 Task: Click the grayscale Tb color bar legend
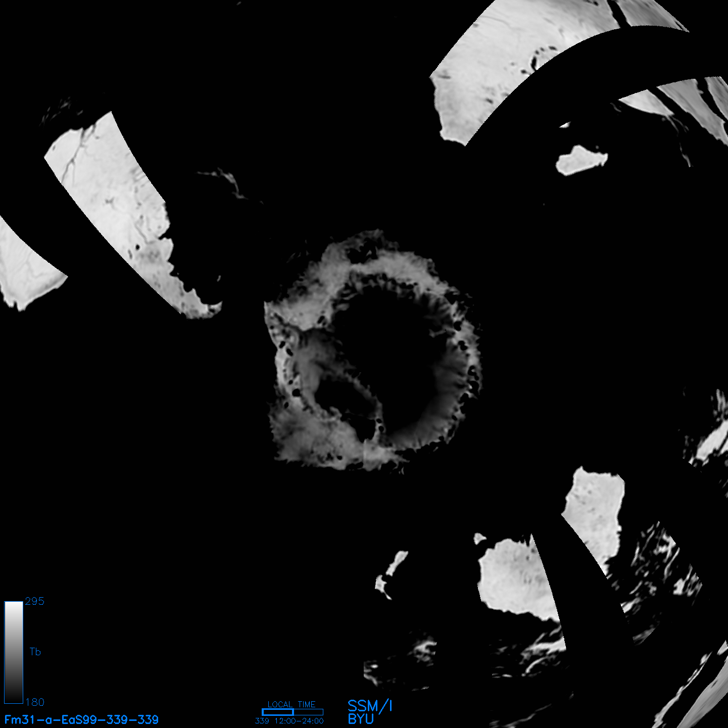[14, 652]
